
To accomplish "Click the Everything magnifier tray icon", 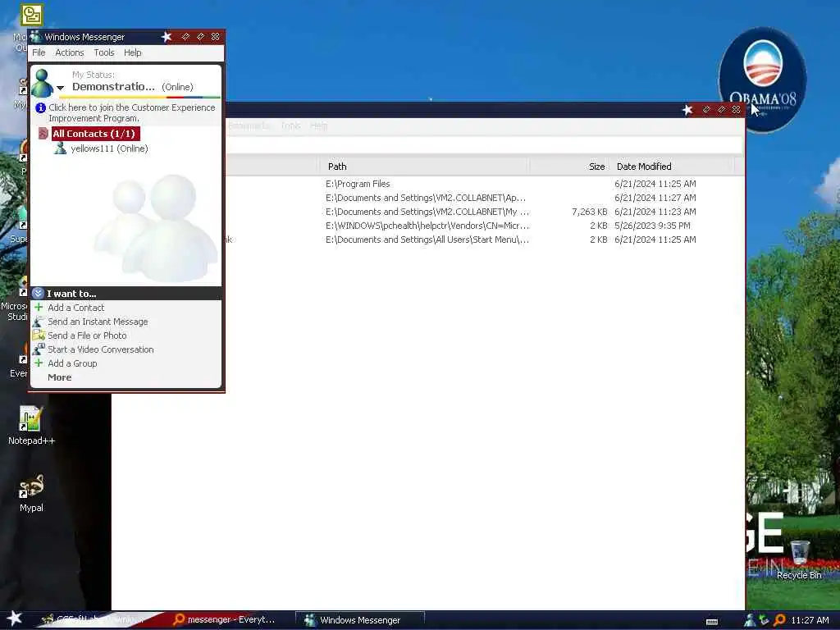I will click(779, 620).
